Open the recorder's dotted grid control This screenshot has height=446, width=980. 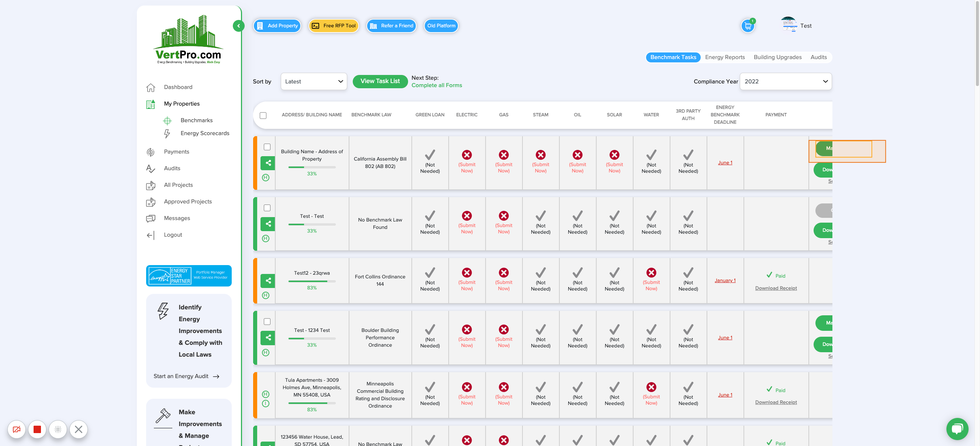point(58,429)
